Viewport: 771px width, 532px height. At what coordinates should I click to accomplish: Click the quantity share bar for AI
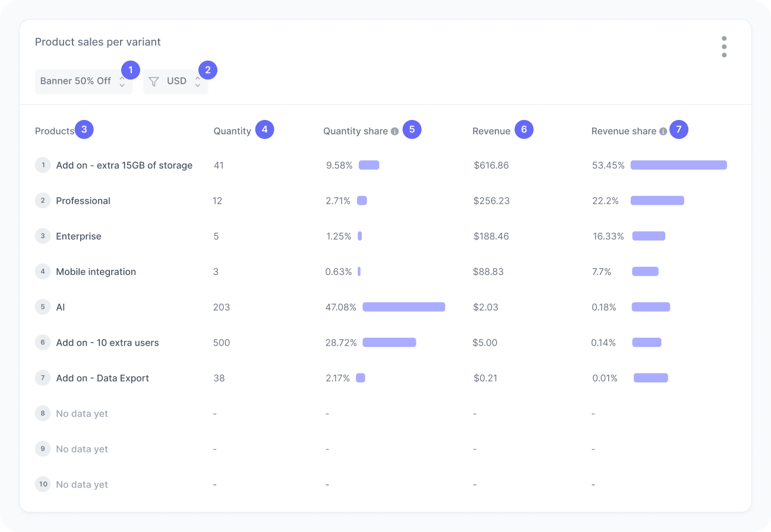coord(404,307)
